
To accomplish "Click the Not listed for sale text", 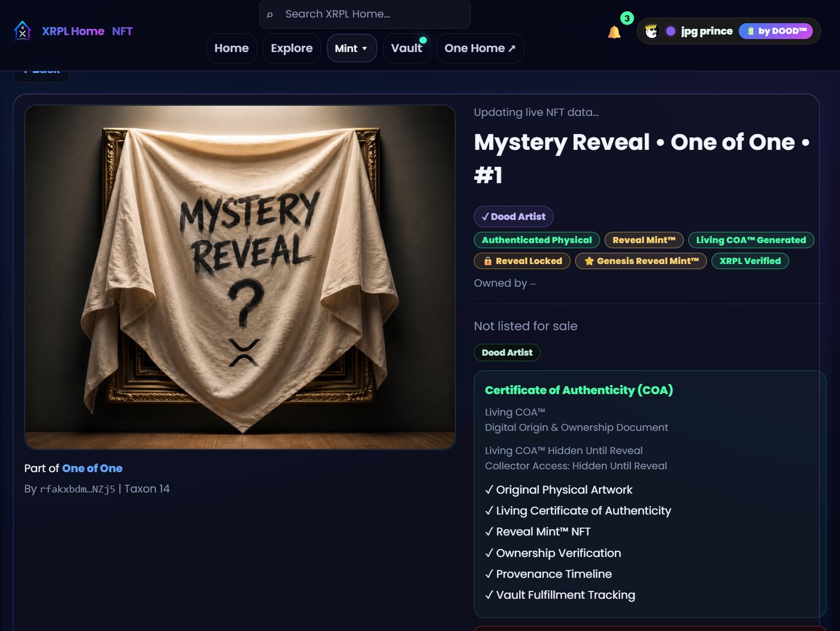I will pyautogui.click(x=526, y=326).
